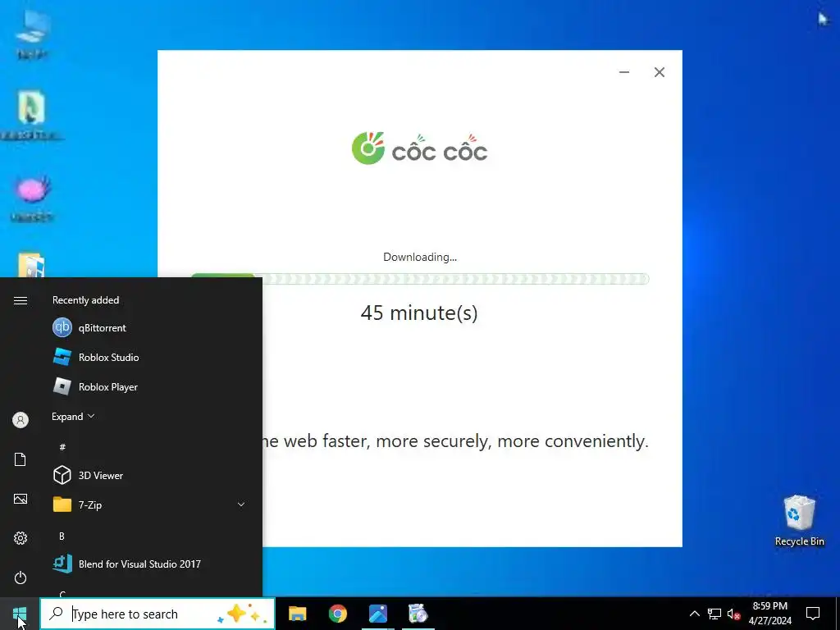Viewport: 840px width, 630px height.
Task: Open Google Chrome from taskbar
Action: (337, 614)
